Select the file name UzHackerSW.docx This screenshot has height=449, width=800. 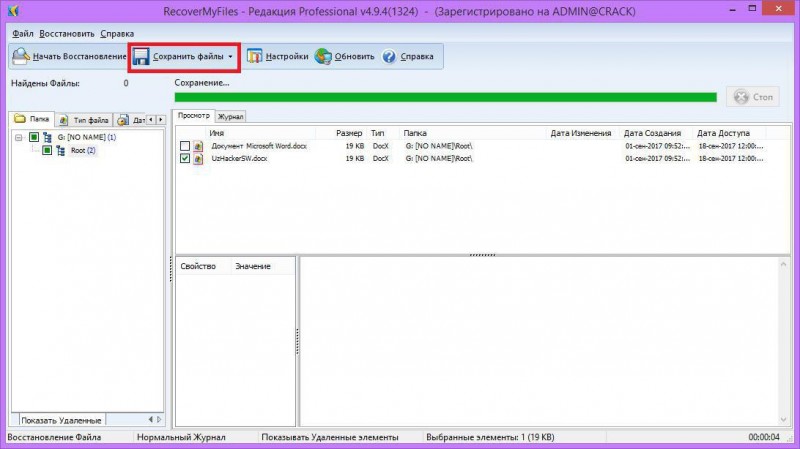pos(239,159)
